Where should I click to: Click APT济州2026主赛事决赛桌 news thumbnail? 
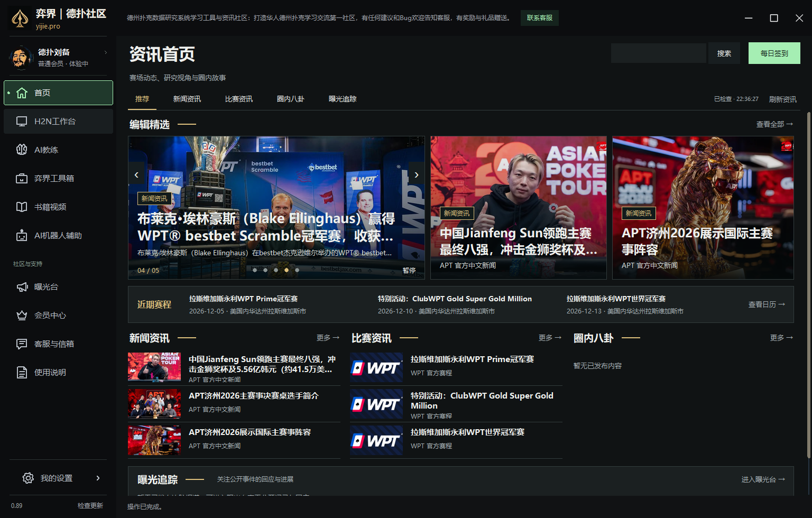point(154,404)
